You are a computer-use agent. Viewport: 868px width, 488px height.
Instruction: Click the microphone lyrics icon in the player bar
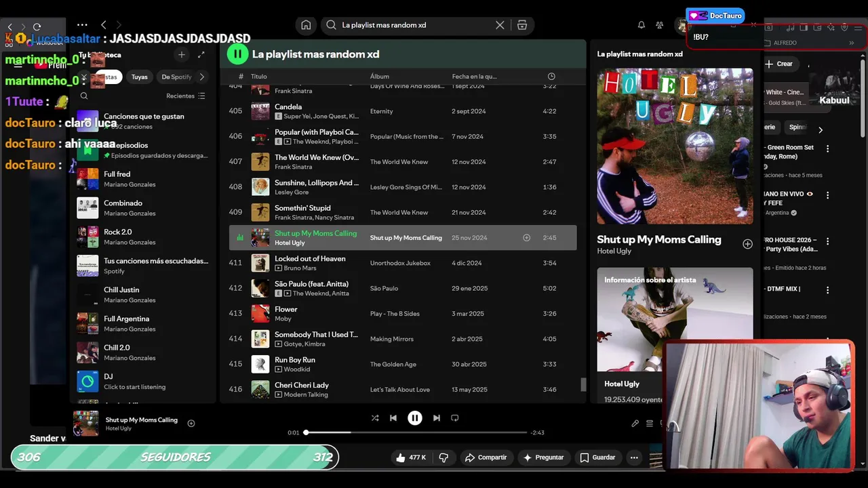(635, 424)
